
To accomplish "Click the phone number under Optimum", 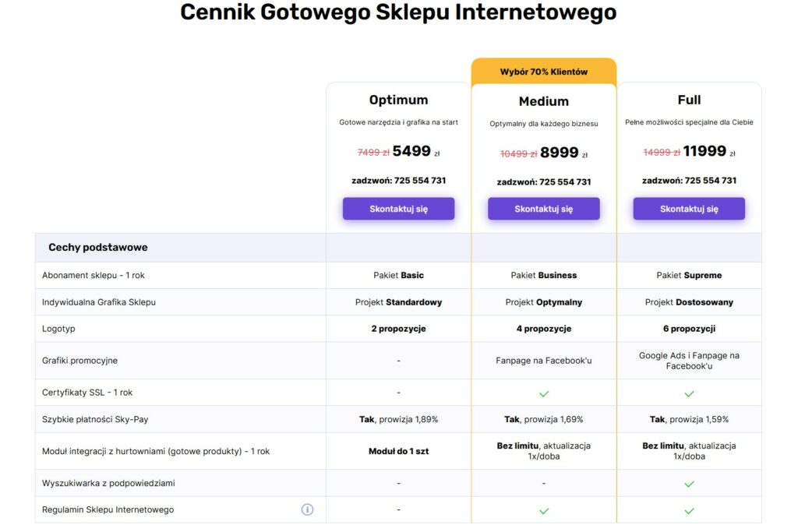I will (x=398, y=180).
